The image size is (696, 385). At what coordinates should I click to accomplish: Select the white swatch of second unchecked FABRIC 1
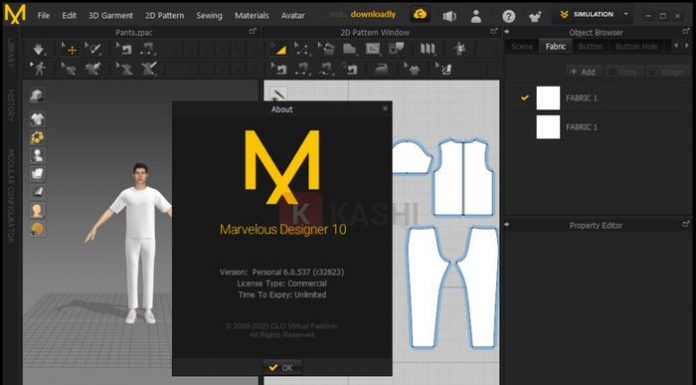click(548, 127)
